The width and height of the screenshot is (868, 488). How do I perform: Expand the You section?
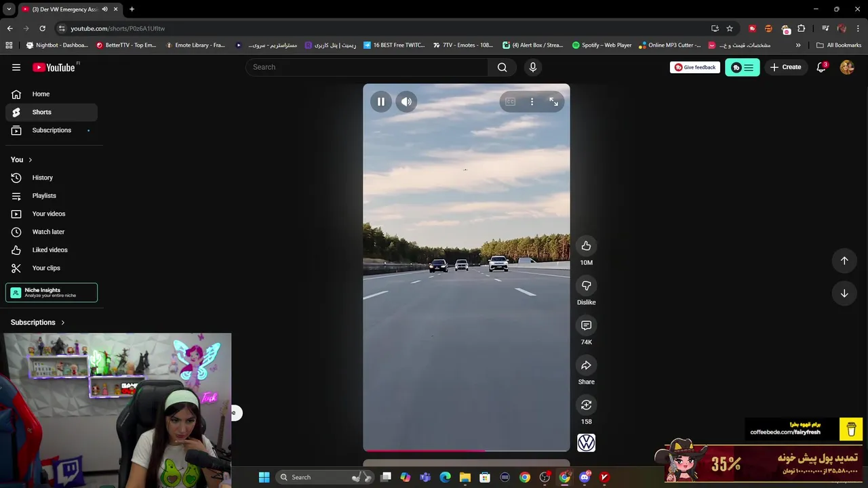click(x=22, y=159)
